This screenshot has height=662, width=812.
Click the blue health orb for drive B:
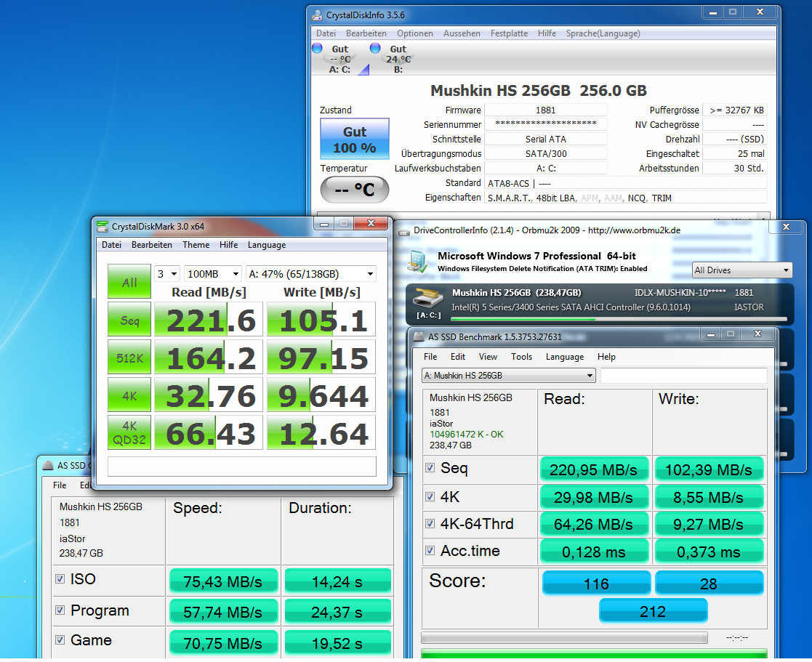pyautogui.click(x=375, y=48)
